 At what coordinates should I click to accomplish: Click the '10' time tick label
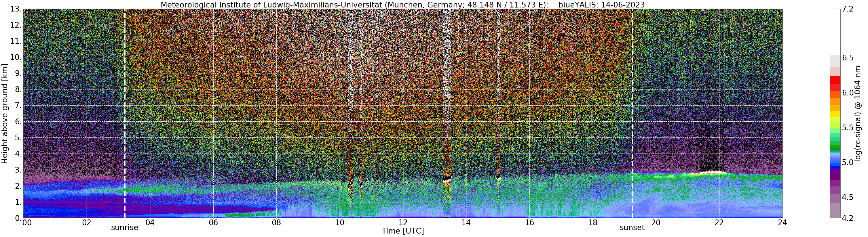[340, 223]
